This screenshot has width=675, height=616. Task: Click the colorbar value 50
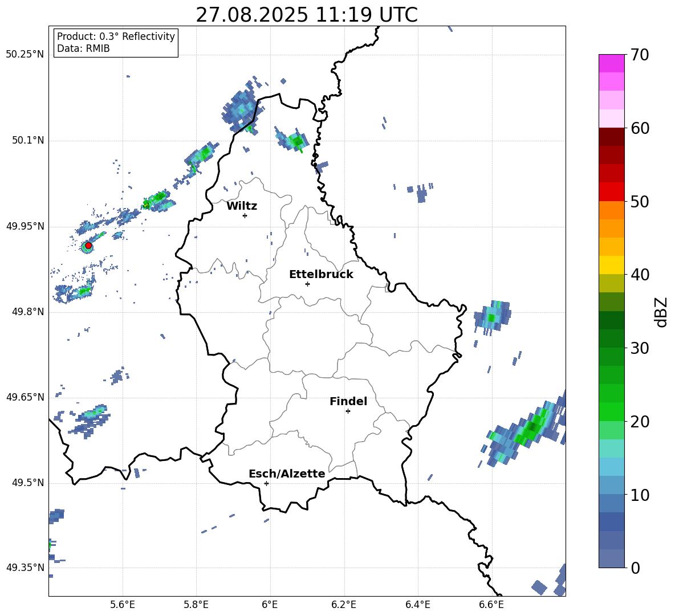[x=640, y=202]
